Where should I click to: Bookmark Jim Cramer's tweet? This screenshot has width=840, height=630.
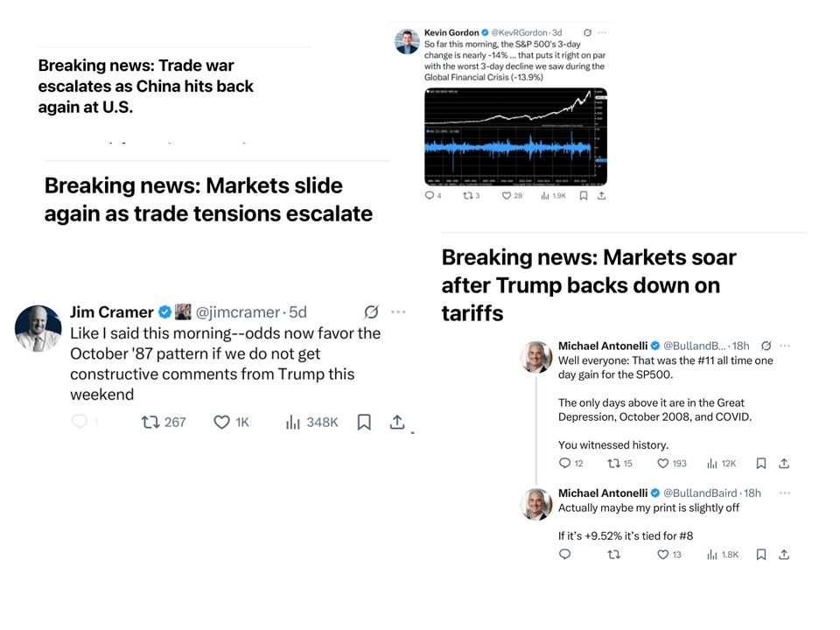pyautogui.click(x=364, y=422)
